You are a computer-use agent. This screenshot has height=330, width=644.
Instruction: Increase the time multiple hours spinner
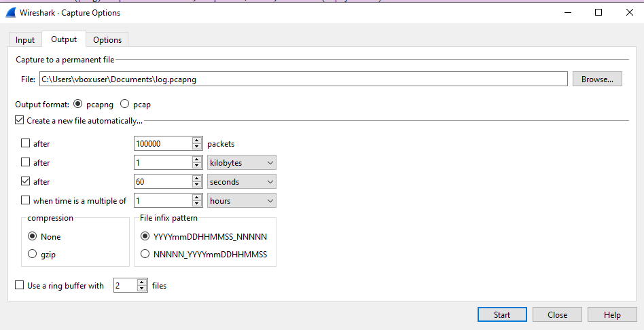click(197, 198)
